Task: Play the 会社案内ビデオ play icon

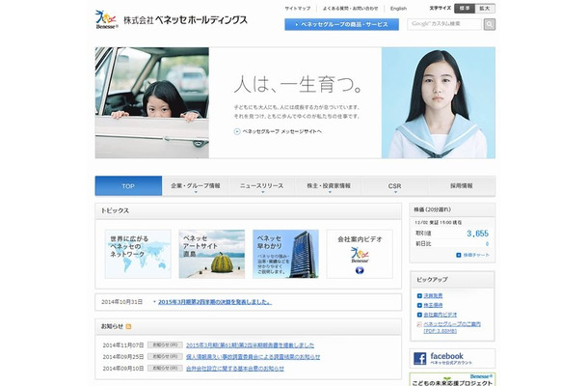Action: pos(360,270)
